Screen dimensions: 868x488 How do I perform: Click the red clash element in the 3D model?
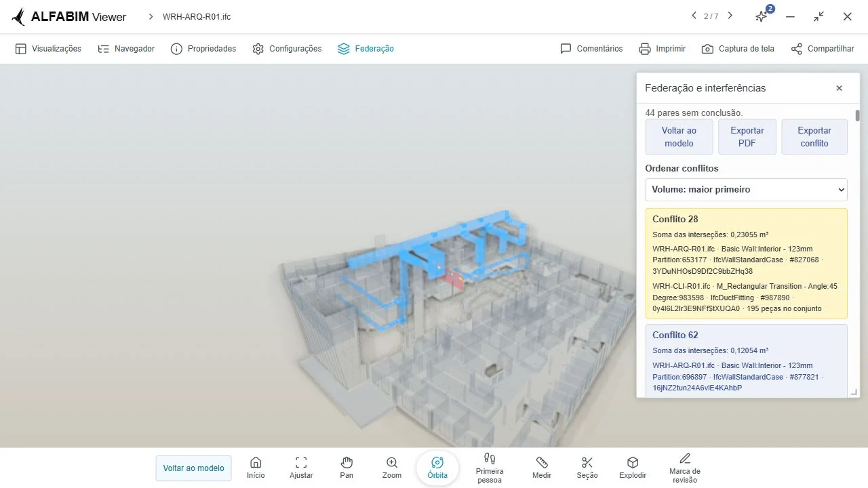point(455,279)
